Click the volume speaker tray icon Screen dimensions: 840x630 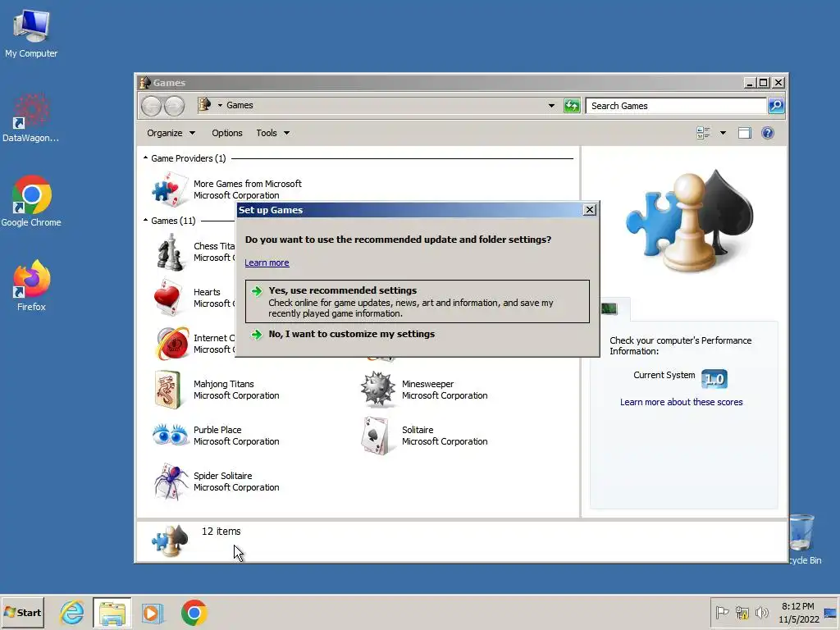762,612
